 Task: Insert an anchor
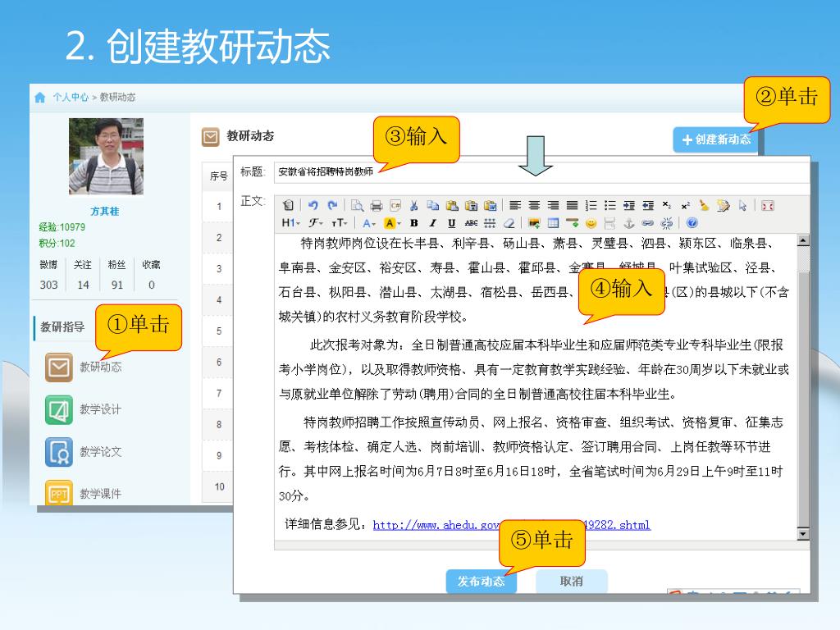(x=629, y=223)
